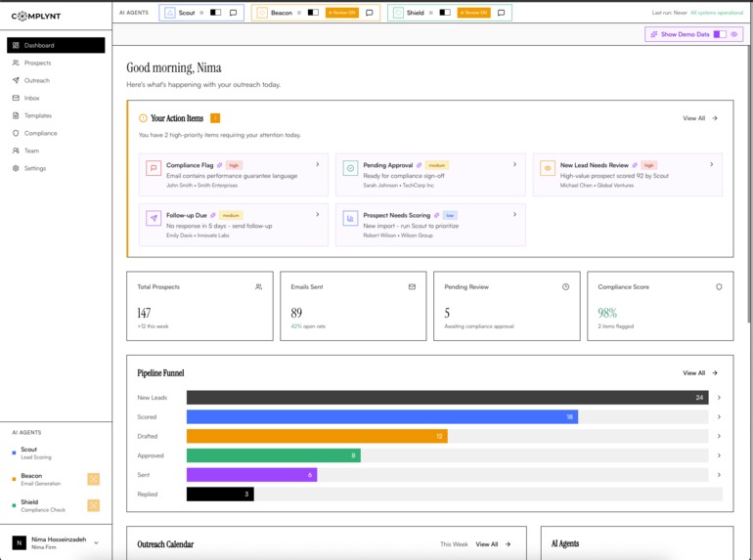Toggle the Show Demo Data switch
Screen dimensions: 753x560
click(720, 34)
